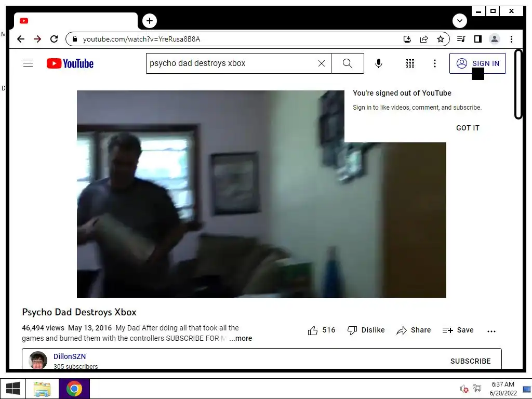The width and height of the screenshot is (532, 399).
Task: Click the video player to pause
Action: point(261,194)
